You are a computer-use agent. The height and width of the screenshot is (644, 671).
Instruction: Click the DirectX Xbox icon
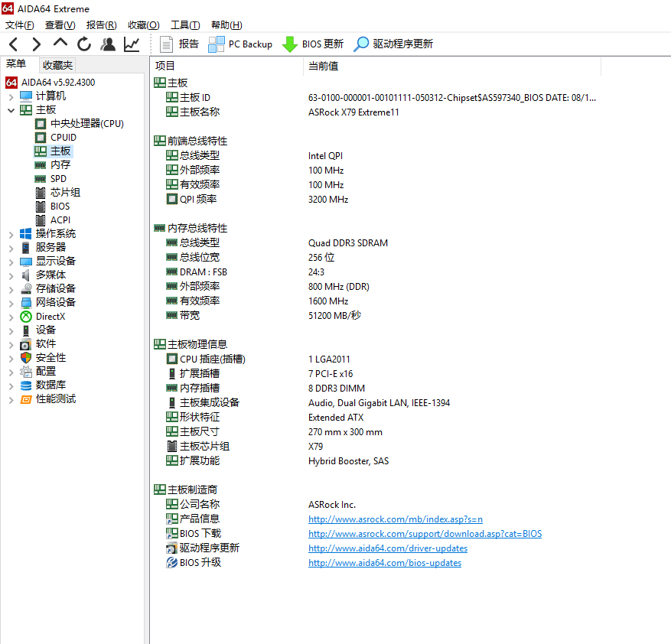[26, 316]
